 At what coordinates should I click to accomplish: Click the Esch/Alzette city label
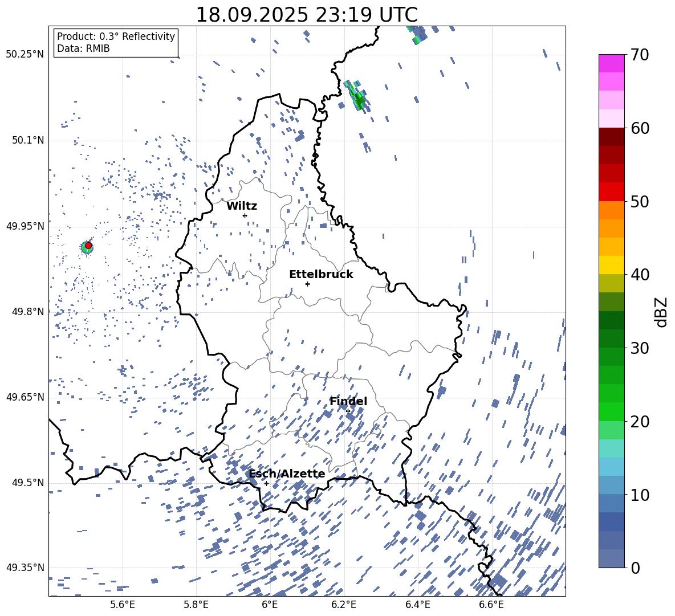pos(286,474)
